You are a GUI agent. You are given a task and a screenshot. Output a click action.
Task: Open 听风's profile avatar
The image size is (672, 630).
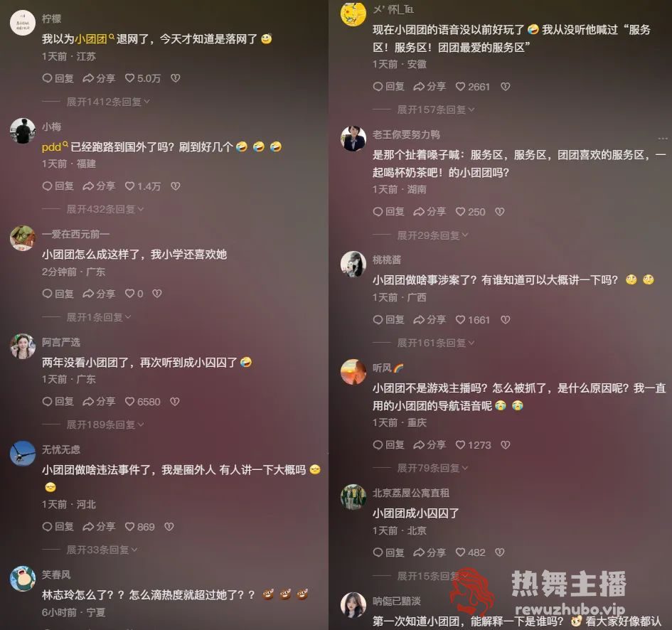[x=353, y=372]
